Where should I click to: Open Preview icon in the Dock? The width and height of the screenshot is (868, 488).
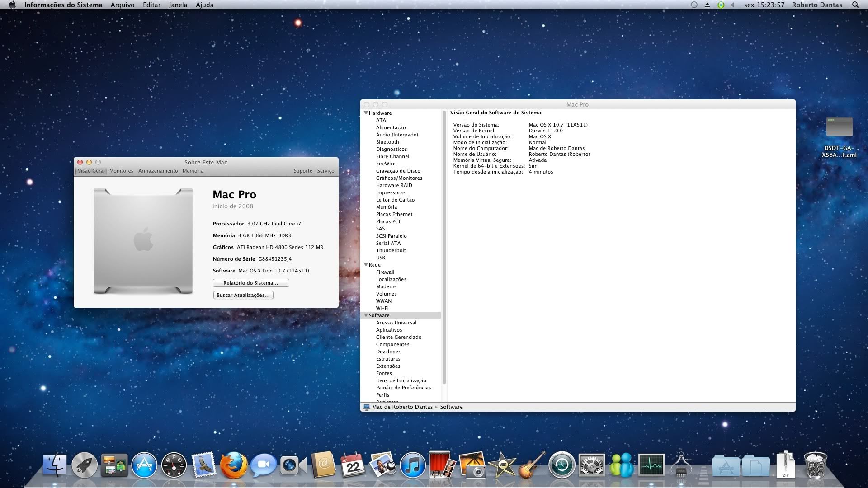point(382,465)
